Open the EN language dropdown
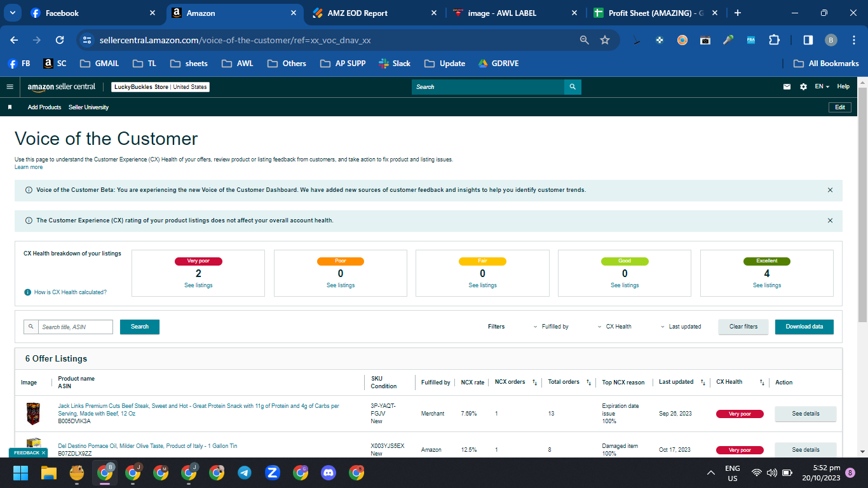The width and height of the screenshot is (868, 488). tap(823, 87)
